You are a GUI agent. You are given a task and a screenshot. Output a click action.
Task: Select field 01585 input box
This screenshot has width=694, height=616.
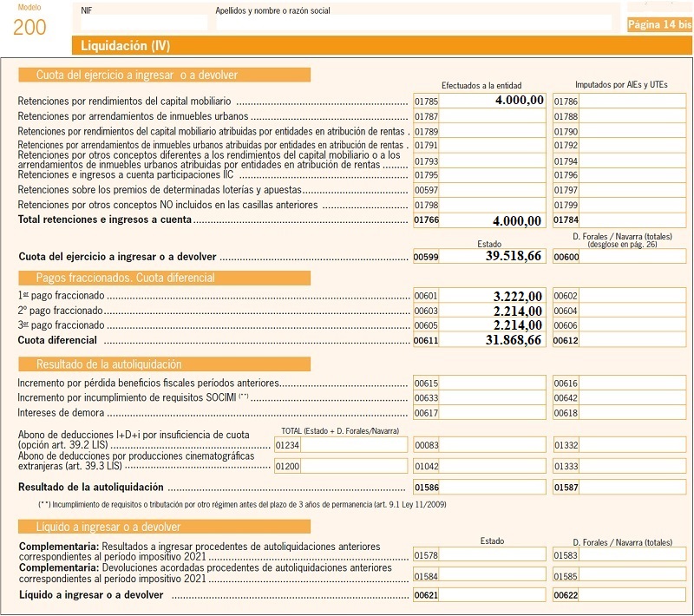pos(632,575)
